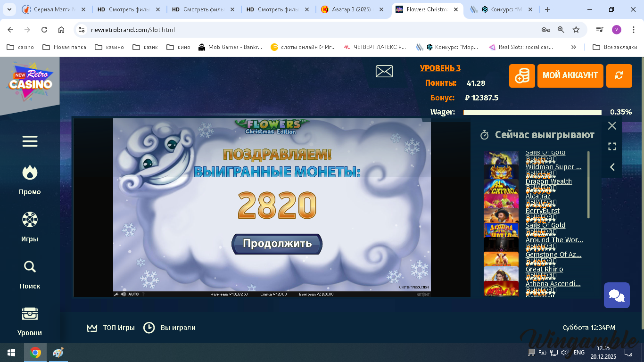
Task: Click the orange refresh balance button
Action: (x=619, y=76)
